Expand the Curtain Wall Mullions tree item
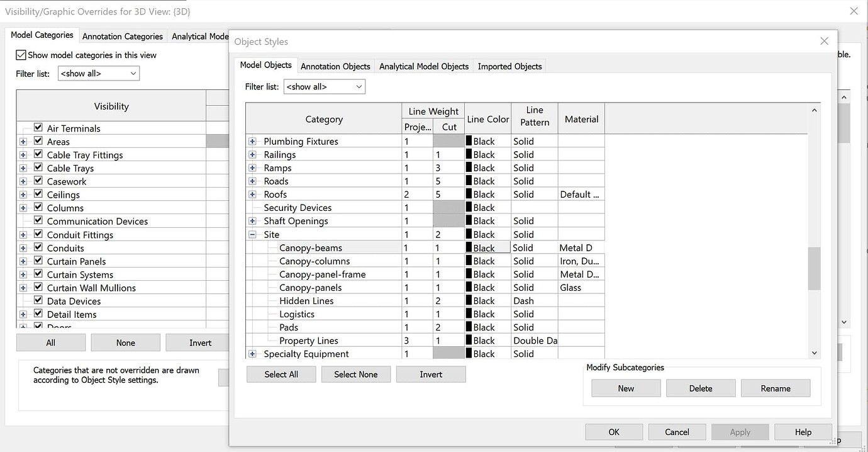 click(x=21, y=287)
